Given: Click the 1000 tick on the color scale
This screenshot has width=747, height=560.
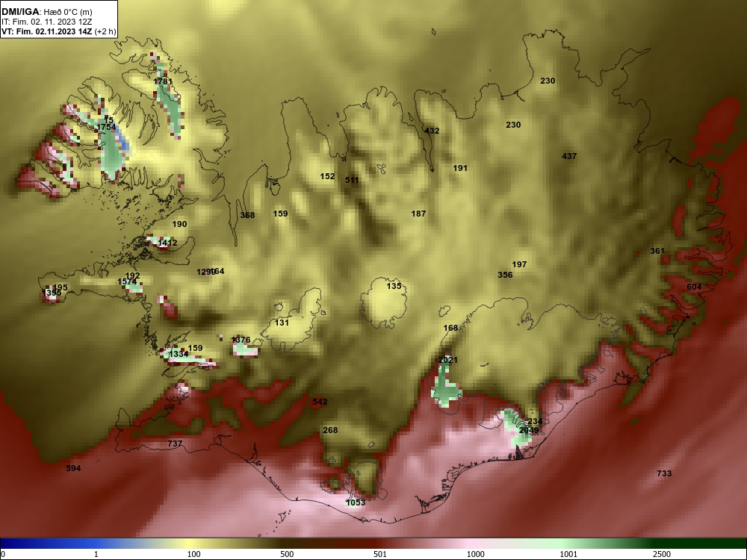Looking at the screenshot, I should [x=476, y=554].
